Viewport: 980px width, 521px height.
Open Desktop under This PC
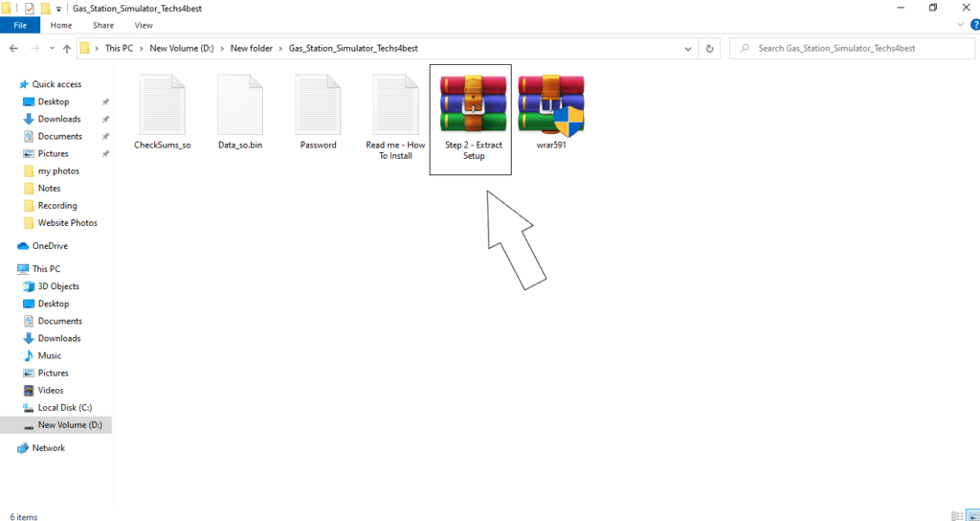tap(54, 304)
